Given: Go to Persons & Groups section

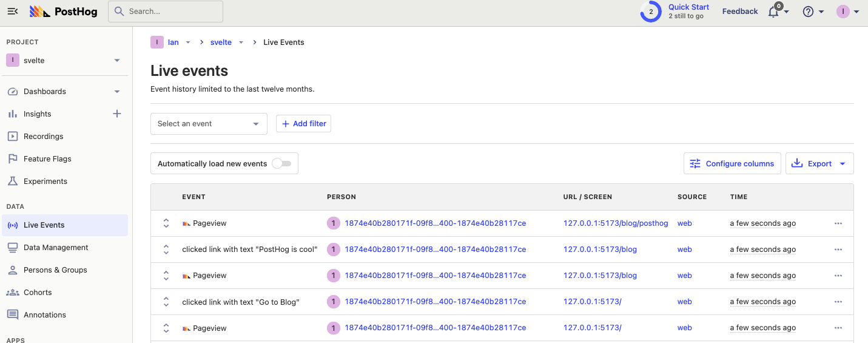Looking at the screenshot, I should 55,270.
